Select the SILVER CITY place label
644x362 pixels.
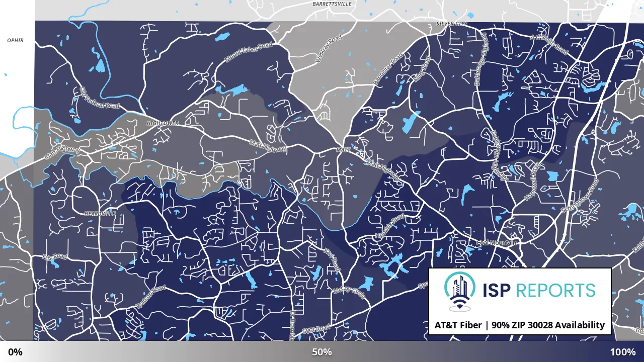[451, 24]
